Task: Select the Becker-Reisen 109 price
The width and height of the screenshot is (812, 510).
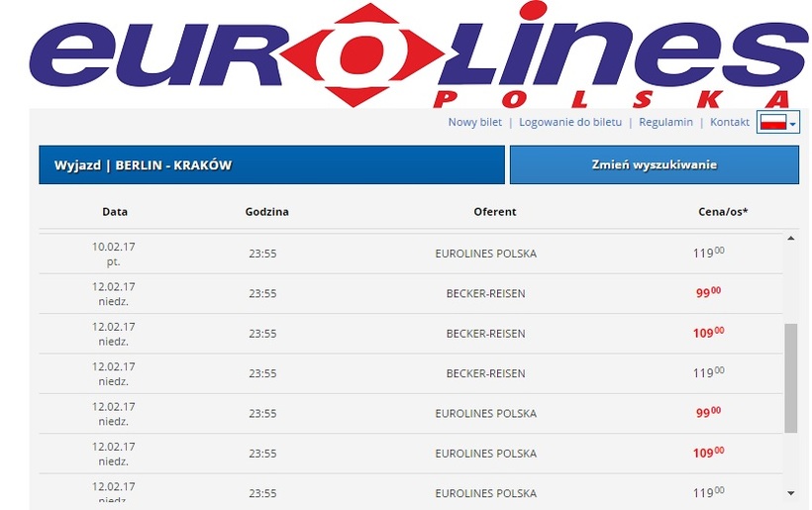Action: pos(708,333)
